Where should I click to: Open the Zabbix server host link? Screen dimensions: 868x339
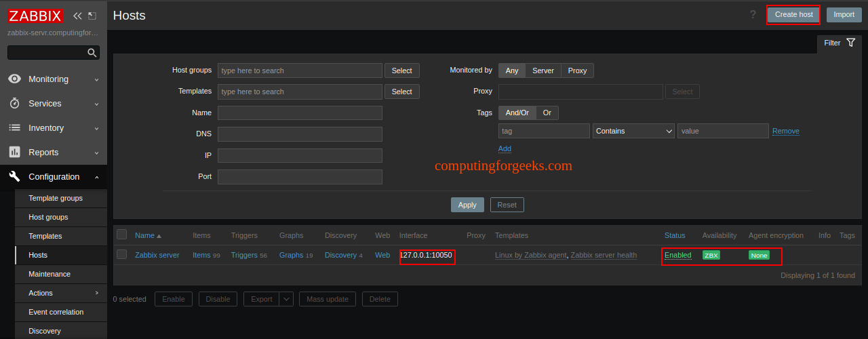[157, 255]
